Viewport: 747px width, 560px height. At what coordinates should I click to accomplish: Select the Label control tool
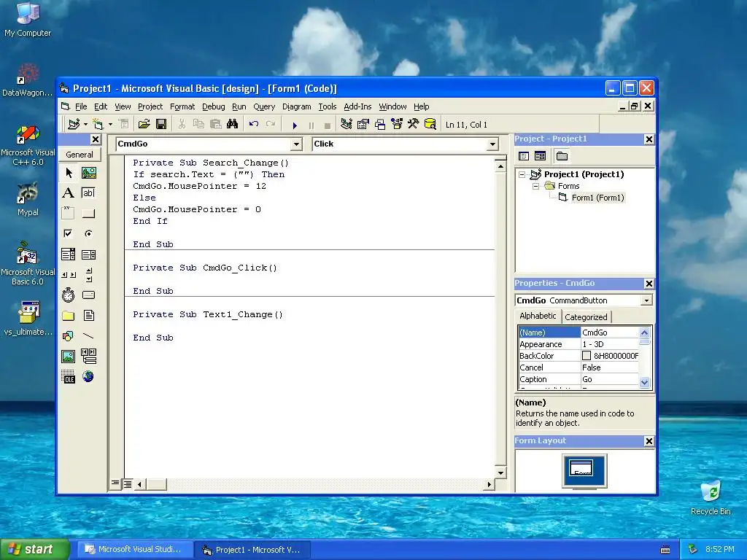click(x=68, y=192)
